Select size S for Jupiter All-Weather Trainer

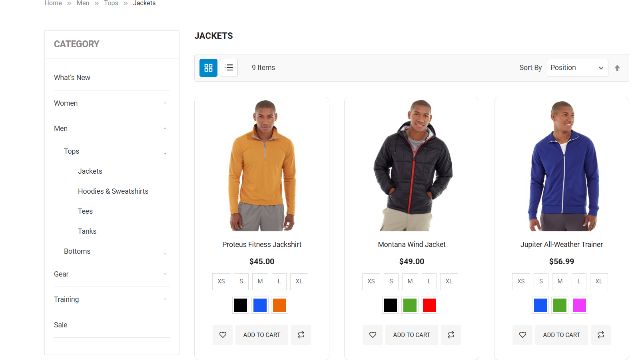click(x=541, y=281)
